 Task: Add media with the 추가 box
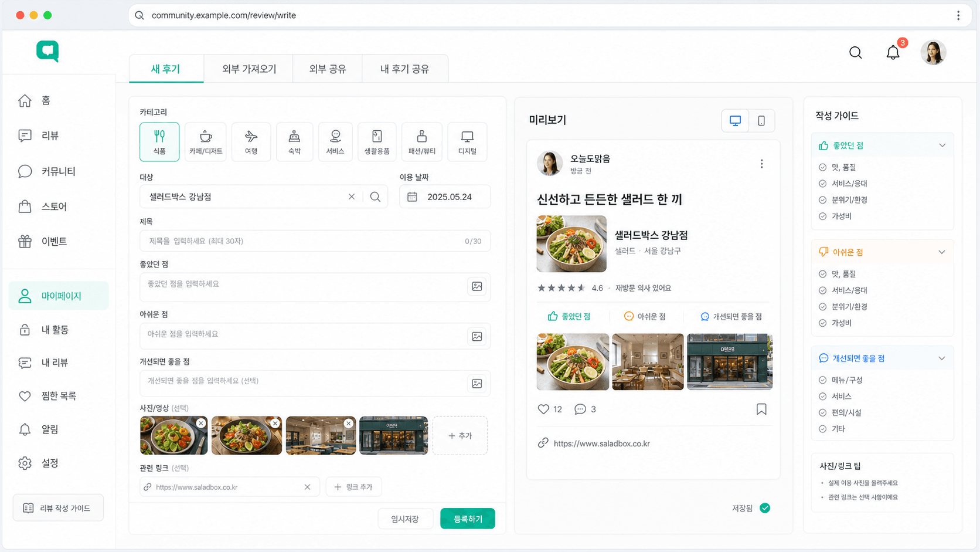coord(460,436)
